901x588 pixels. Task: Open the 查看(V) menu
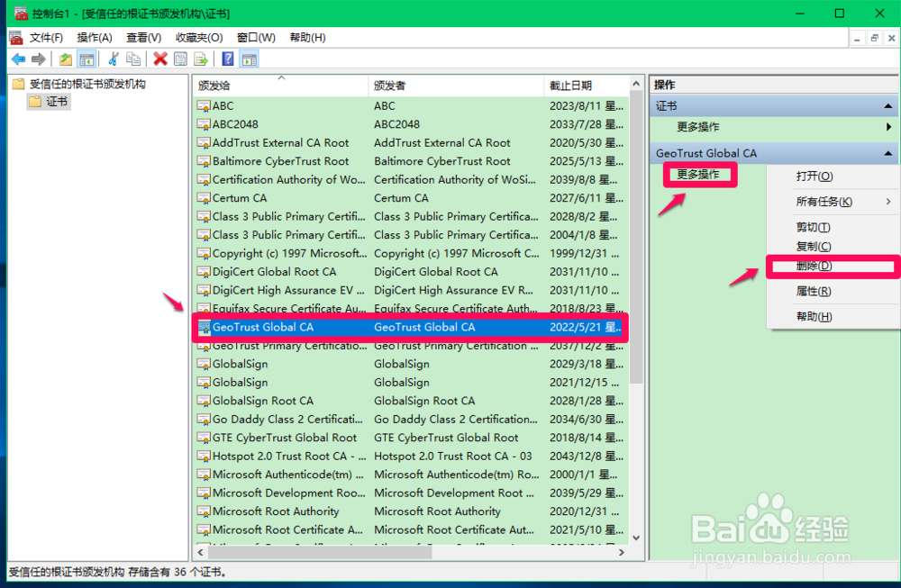click(x=143, y=38)
